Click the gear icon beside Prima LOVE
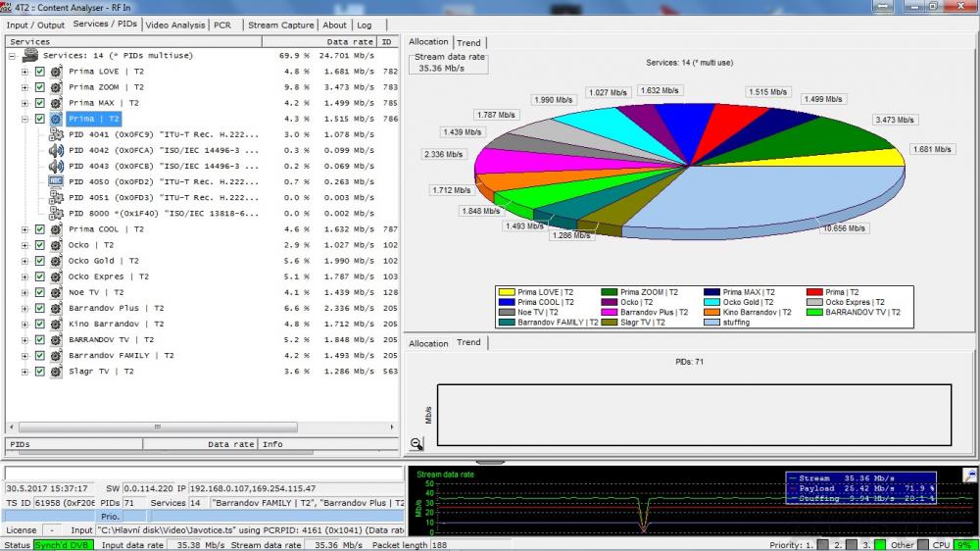980x551 pixels. tap(56, 72)
